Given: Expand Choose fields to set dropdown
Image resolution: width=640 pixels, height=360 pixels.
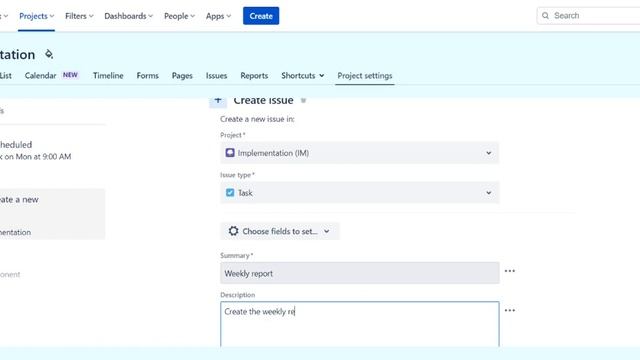Looking at the screenshot, I should point(280,231).
